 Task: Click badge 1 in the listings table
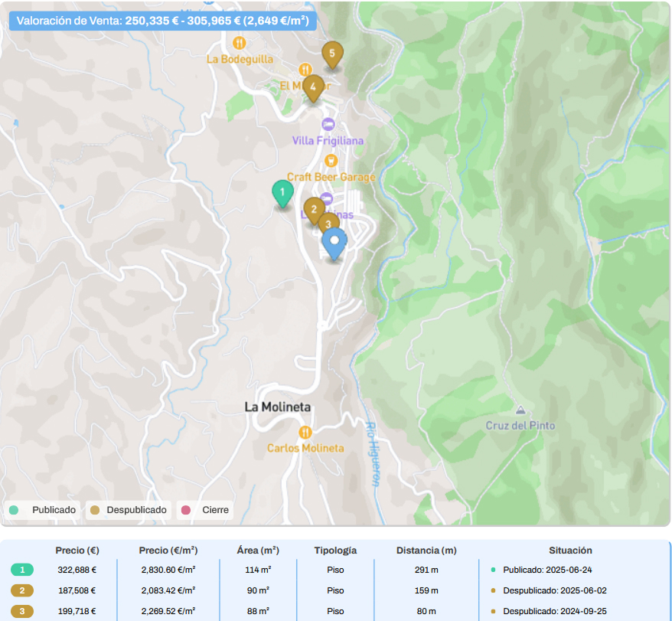[x=22, y=570]
